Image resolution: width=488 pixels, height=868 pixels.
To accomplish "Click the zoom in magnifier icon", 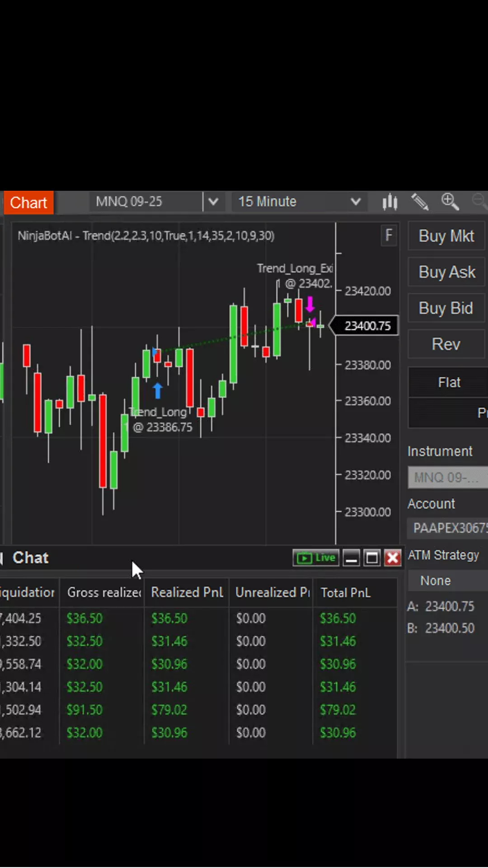I will click(x=450, y=202).
